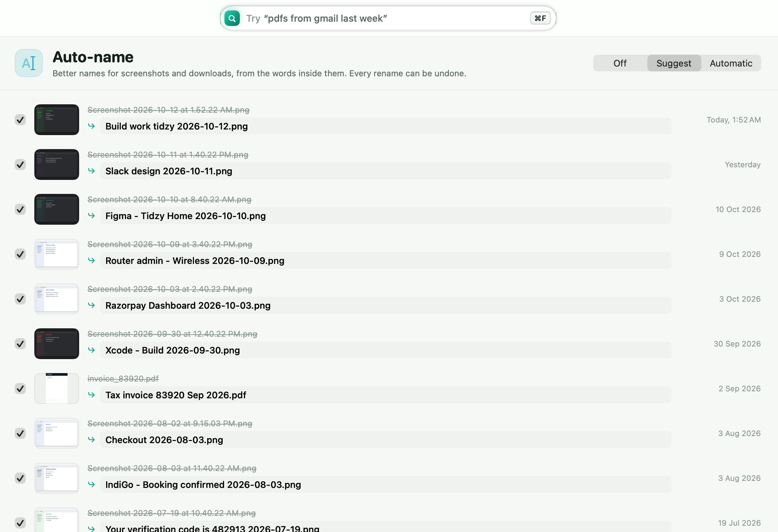
Task: Click the '30 Sep 2026' date label
Action: point(737,344)
